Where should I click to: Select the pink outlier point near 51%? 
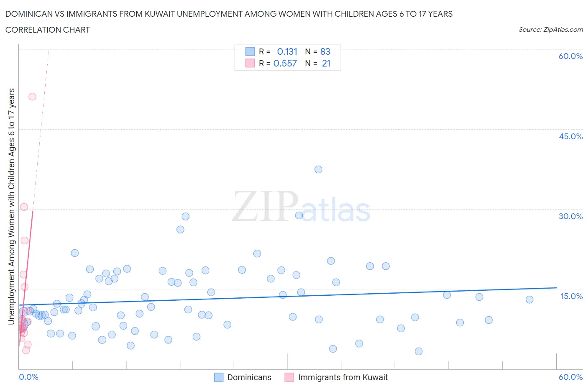click(32, 97)
